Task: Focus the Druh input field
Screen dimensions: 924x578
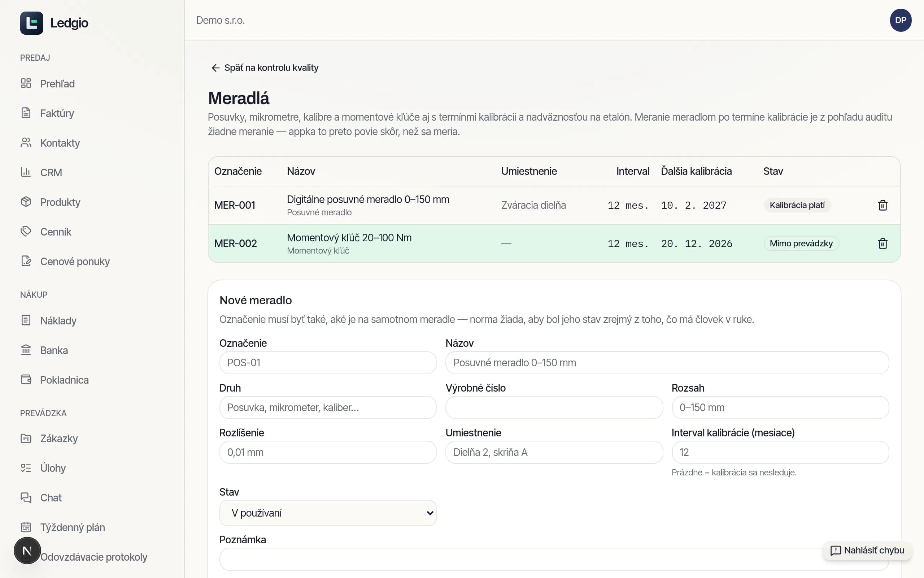Action: pyautogui.click(x=328, y=407)
